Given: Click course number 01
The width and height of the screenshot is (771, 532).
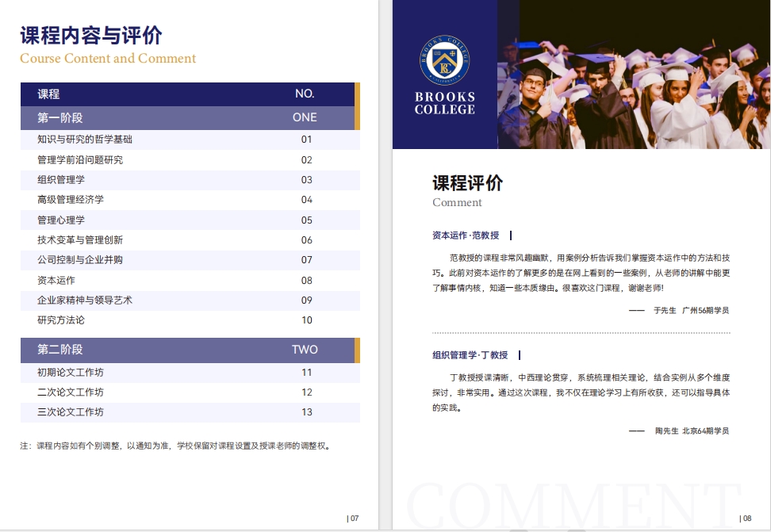Looking at the screenshot, I should [x=306, y=140].
